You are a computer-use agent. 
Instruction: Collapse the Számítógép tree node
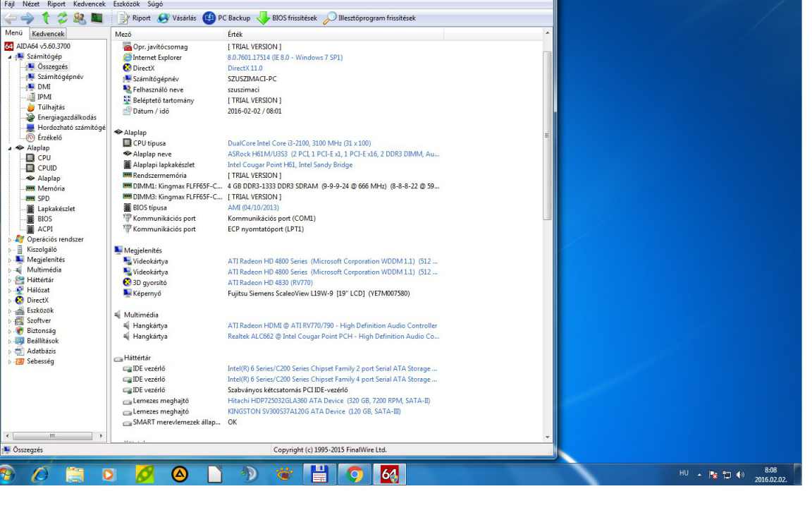(x=10, y=57)
